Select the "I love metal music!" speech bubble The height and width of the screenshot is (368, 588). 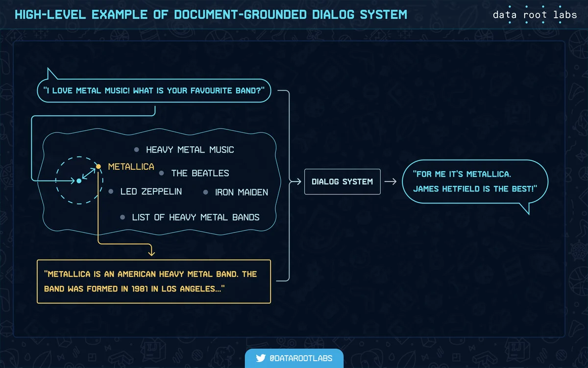coord(154,91)
